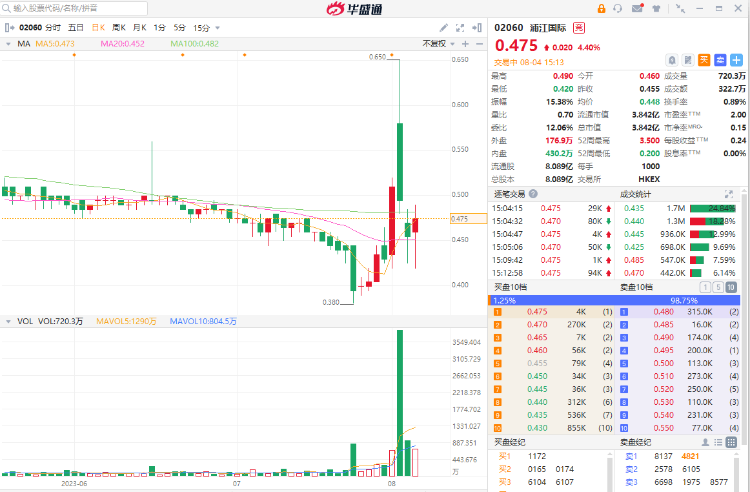Click the compact-mode shrink arrows icon
Viewport: 750px width, 492px height.
tap(680, 8)
